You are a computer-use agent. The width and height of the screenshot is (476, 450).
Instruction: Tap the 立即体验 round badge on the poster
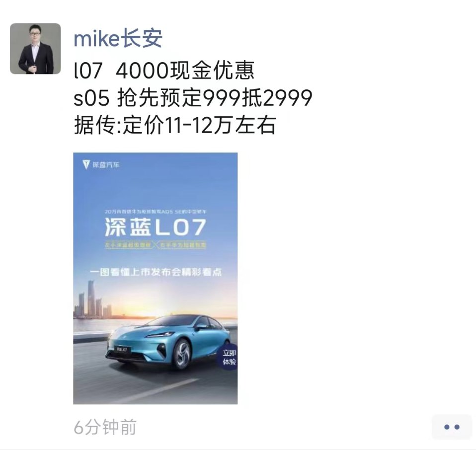229,357
